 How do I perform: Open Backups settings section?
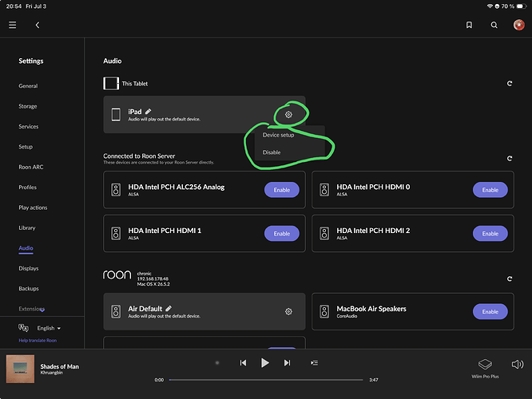pos(29,289)
